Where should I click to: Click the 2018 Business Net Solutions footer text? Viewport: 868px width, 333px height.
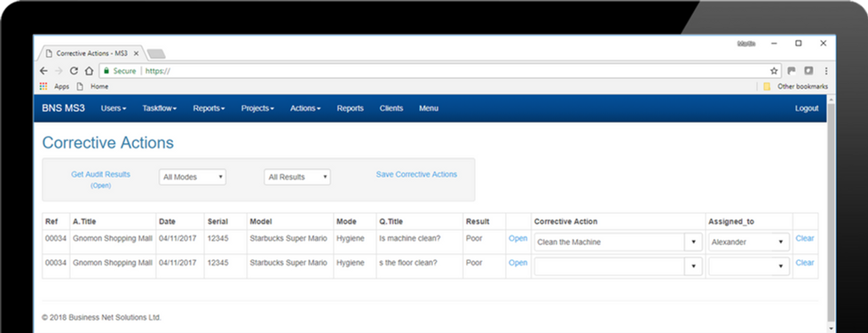coord(101,318)
